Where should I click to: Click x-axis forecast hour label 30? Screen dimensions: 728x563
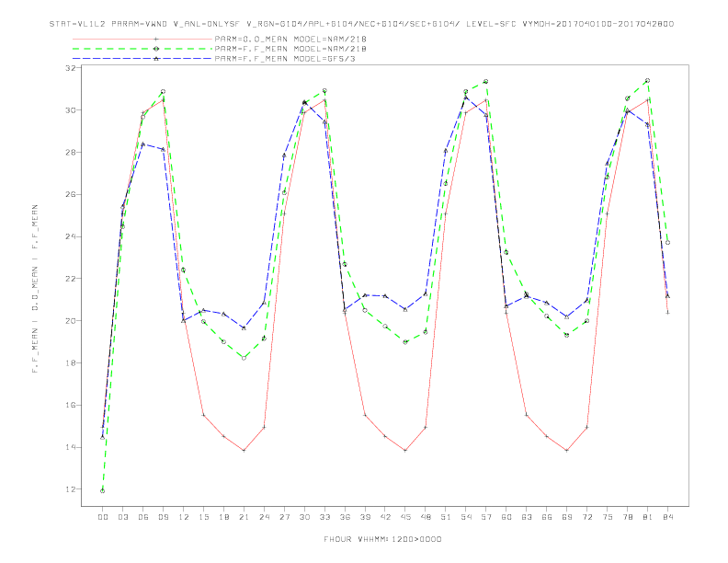pyautogui.click(x=304, y=517)
